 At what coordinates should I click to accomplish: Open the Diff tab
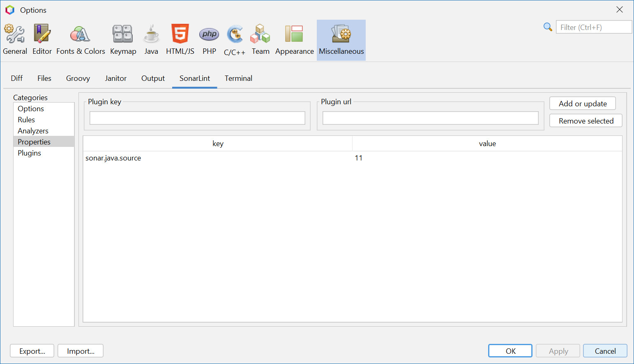click(x=17, y=78)
